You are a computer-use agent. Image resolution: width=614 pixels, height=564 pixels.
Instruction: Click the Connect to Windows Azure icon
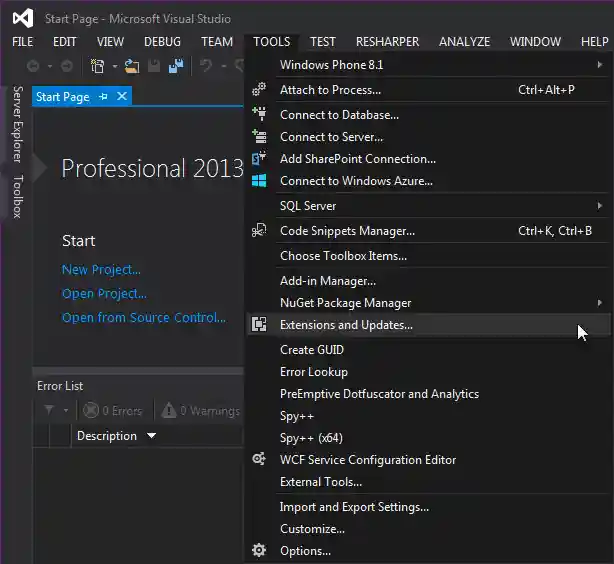point(259,181)
